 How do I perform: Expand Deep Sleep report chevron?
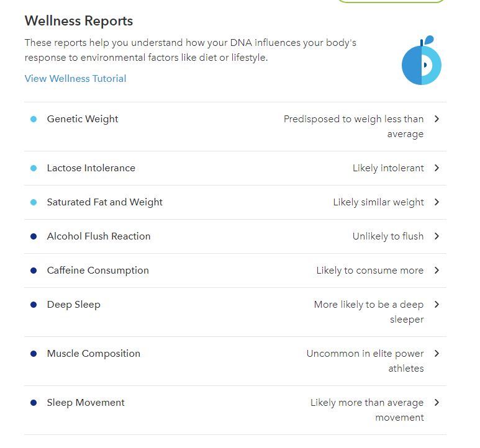[437, 304]
